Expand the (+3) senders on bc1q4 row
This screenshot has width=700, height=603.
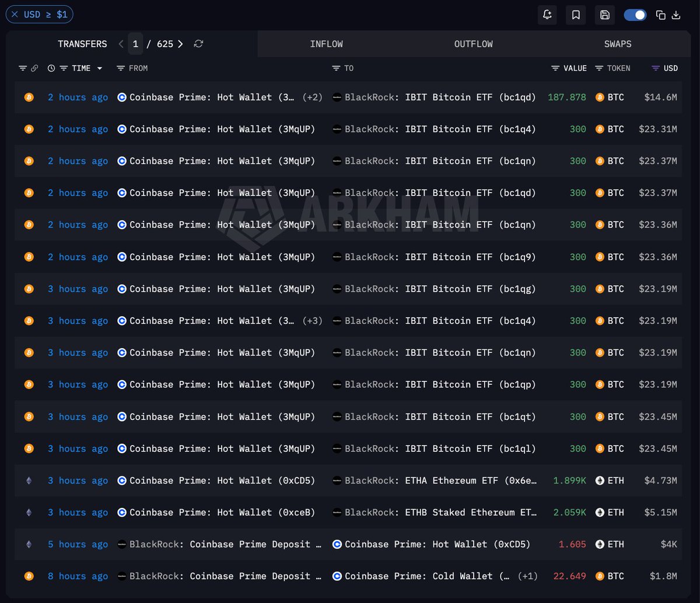click(312, 321)
